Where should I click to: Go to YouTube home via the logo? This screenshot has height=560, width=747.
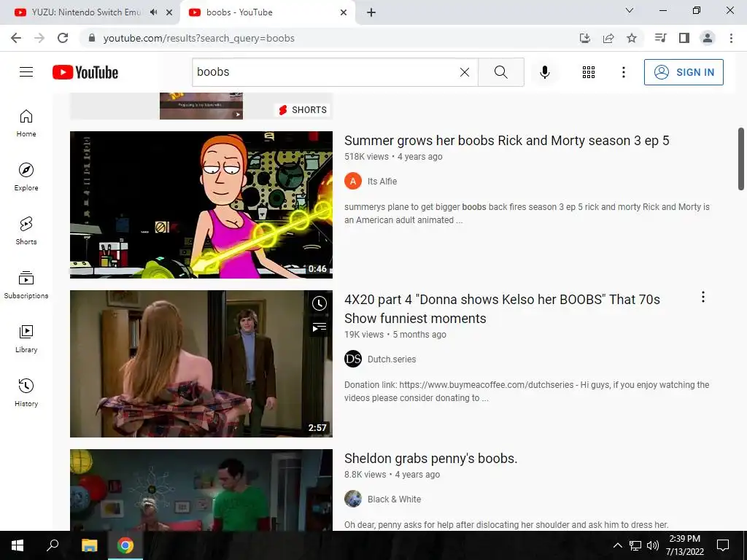coord(85,72)
